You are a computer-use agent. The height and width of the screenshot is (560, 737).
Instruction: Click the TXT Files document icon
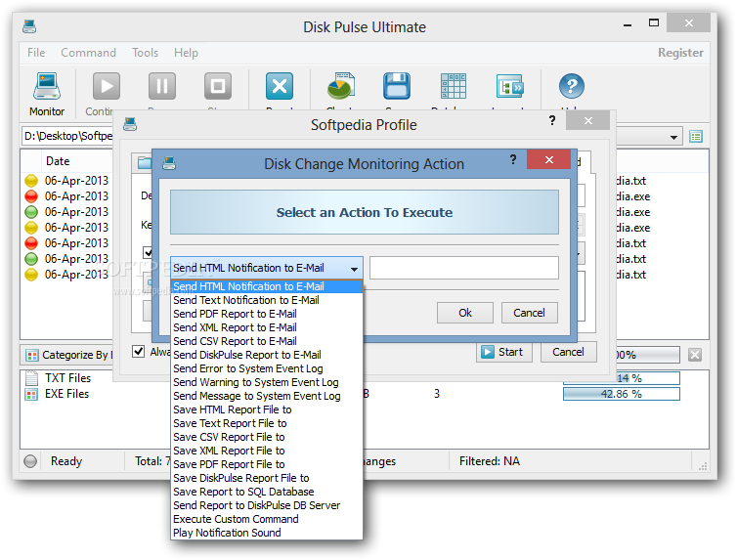pos(31,378)
